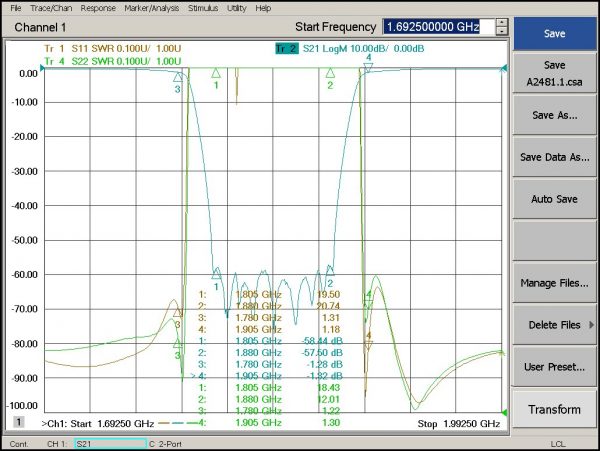Open the Response menu
This screenshot has width=600, height=451.
(x=98, y=8)
